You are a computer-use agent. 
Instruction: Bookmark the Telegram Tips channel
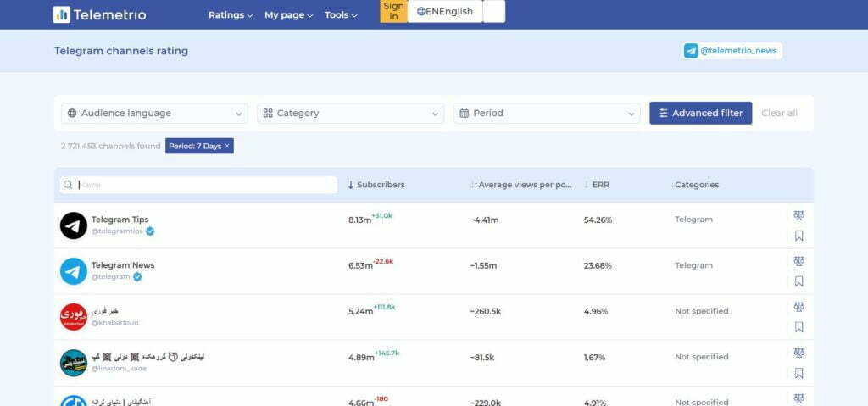coord(798,236)
